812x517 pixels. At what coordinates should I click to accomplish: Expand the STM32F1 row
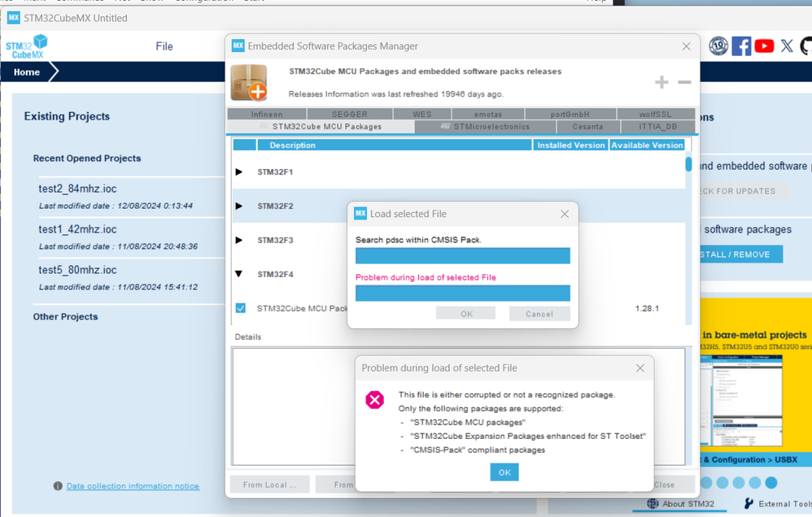click(238, 172)
